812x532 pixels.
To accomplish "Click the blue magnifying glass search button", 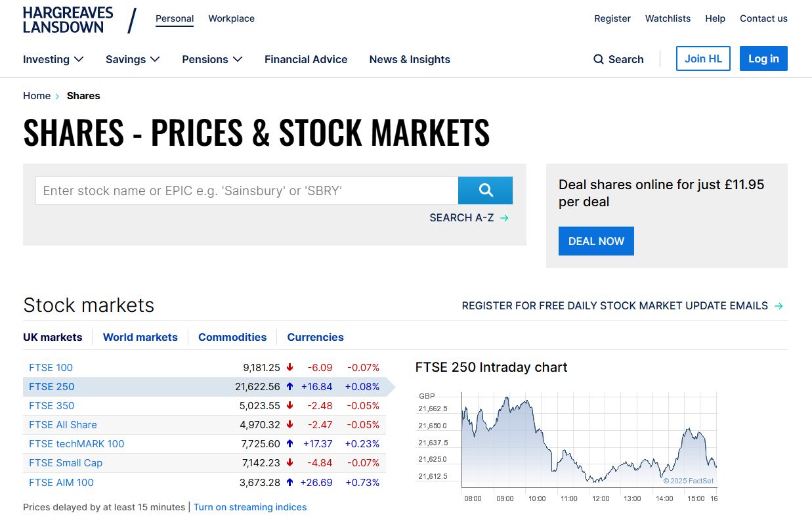I will 485,190.
